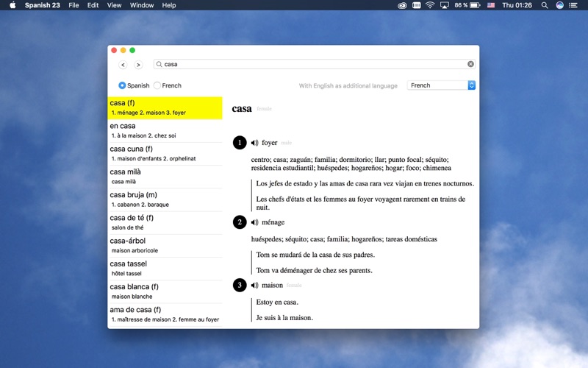Open the US flag input source menu
588x368 pixels.
491,5
